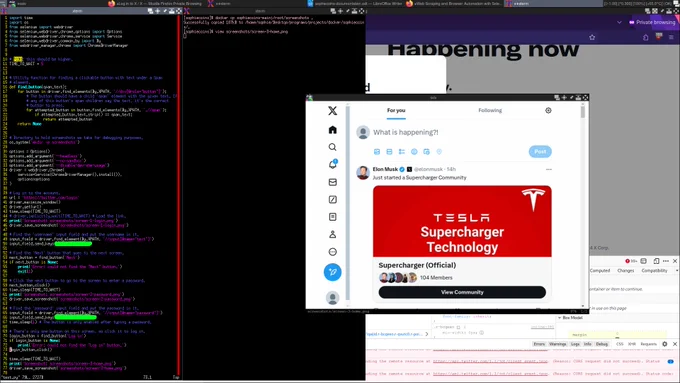Go to Home in the X sidebar
The image size is (680, 383).
pyautogui.click(x=333, y=130)
